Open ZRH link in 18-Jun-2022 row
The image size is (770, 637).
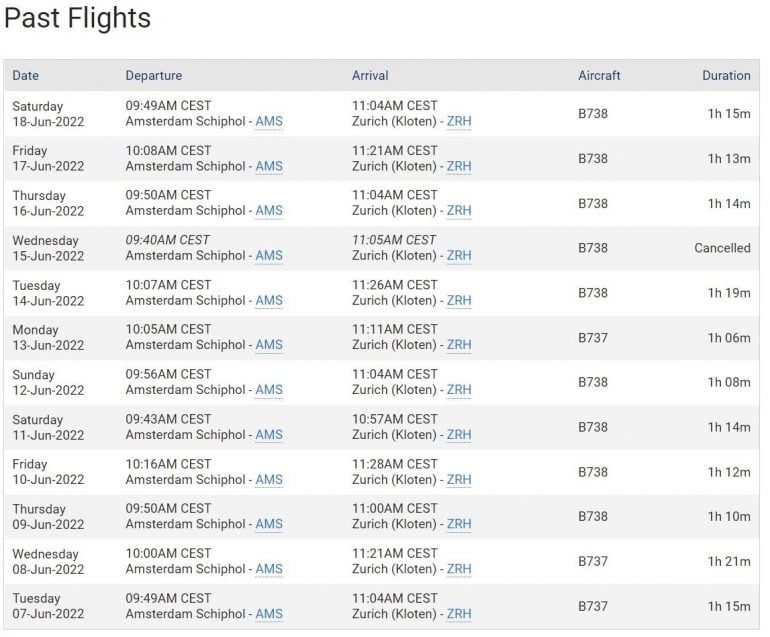pyautogui.click(x=459, y=122)
